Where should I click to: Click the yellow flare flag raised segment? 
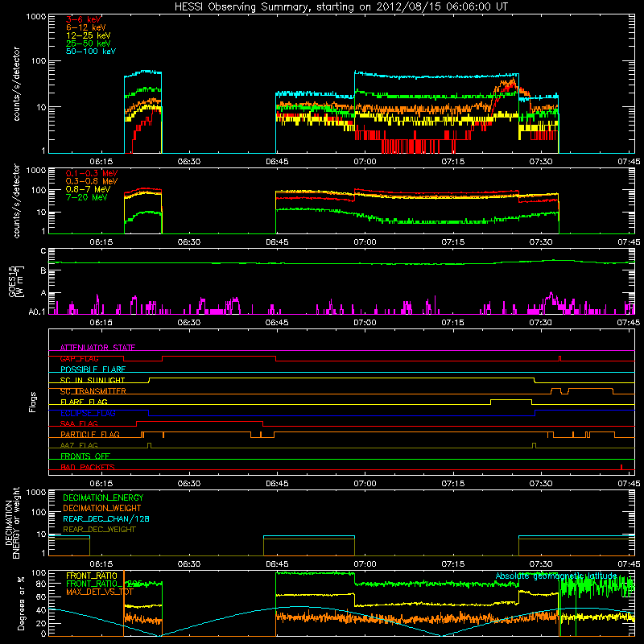tap(511, 399)
